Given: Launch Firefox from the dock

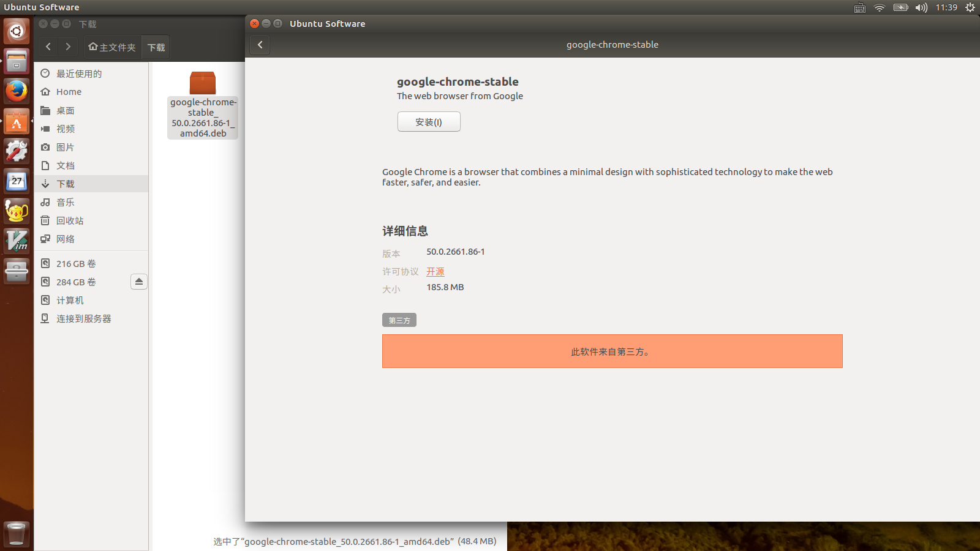Looking at the screenshot, I should (x=17, y=91).
